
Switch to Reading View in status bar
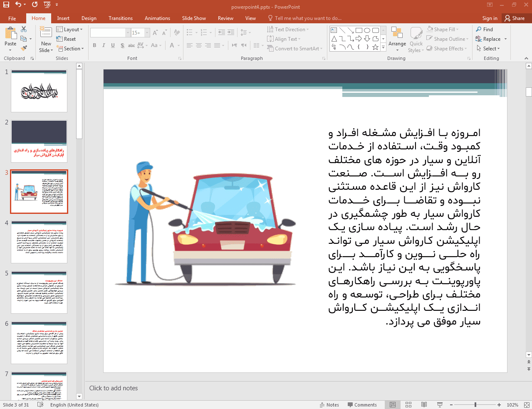click(424, 405)
